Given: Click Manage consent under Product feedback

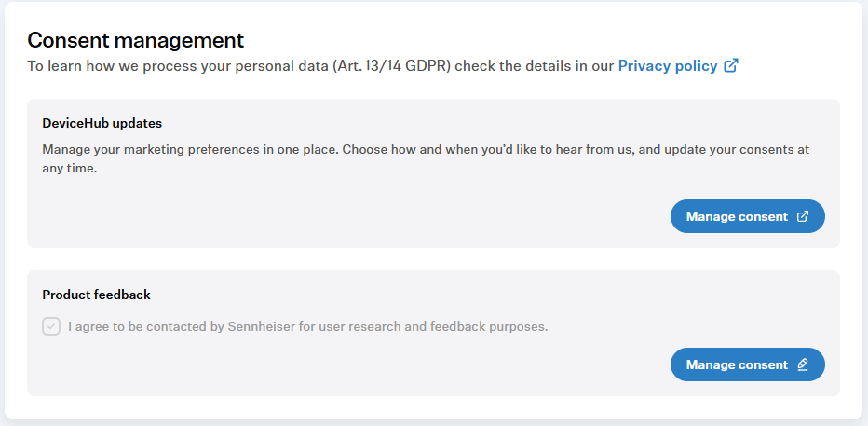Looking at the screenshot, I should click(x=747, y=364).
